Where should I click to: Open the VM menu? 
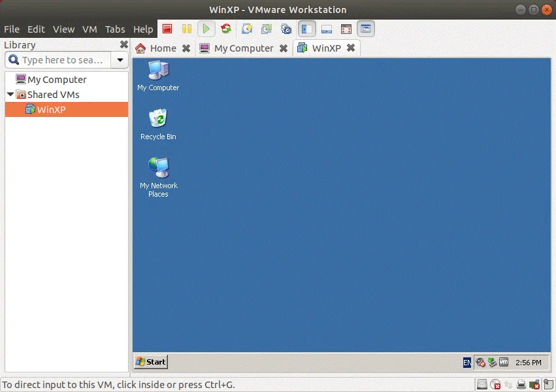[x=90, y=29]
